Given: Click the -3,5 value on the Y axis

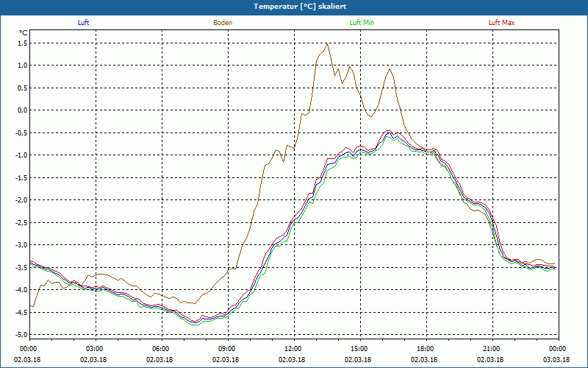Looking at the screenshot, I should pyautogui.click(x=22, y=267).
